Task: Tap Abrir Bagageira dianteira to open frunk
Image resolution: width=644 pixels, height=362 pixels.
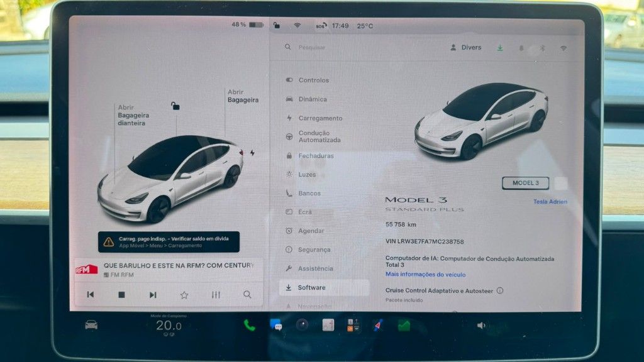Action: [x=133, y=115]
